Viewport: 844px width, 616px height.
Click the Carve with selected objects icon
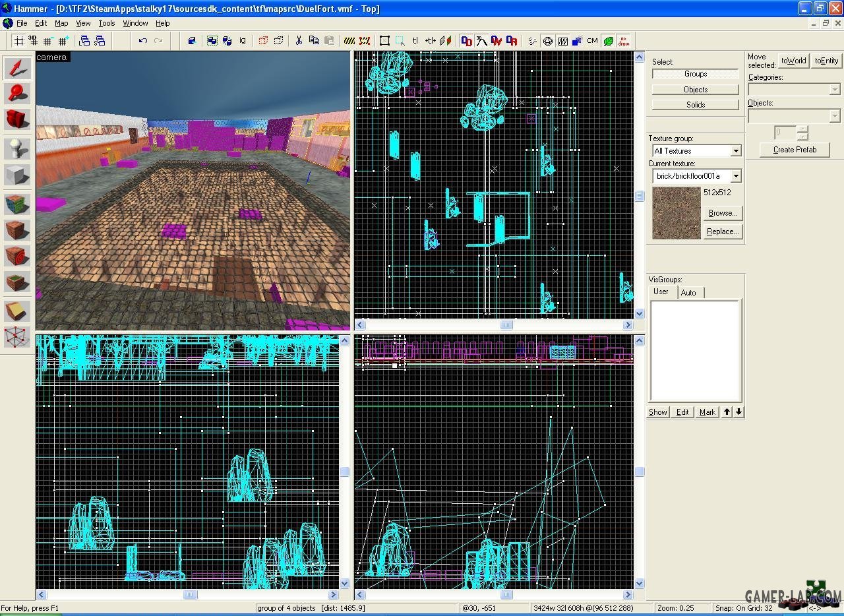coord(192,41)
